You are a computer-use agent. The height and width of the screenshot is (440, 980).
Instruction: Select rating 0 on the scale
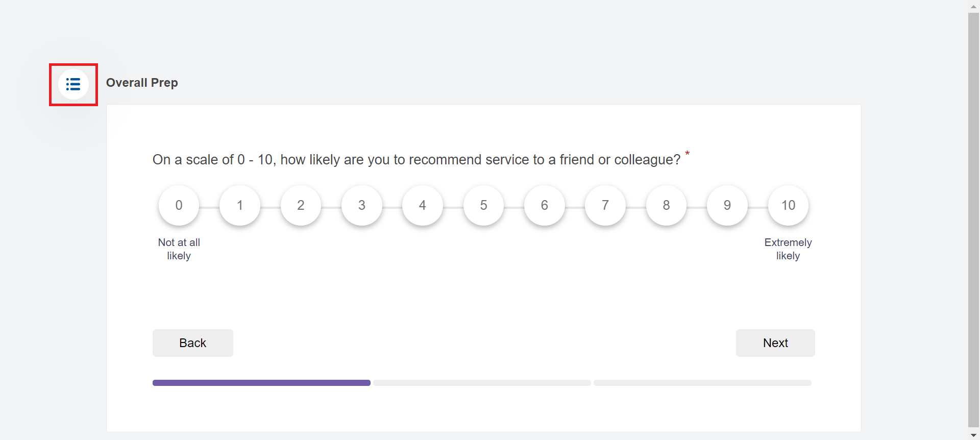point(179,205)
